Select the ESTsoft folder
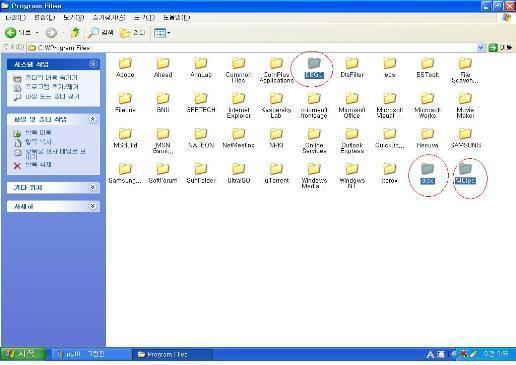This screenshot has height=365, width=516. tap(427, 68)
